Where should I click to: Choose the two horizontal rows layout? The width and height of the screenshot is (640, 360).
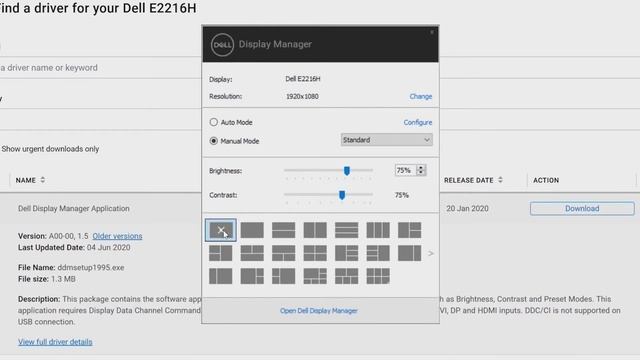[283, 230]
